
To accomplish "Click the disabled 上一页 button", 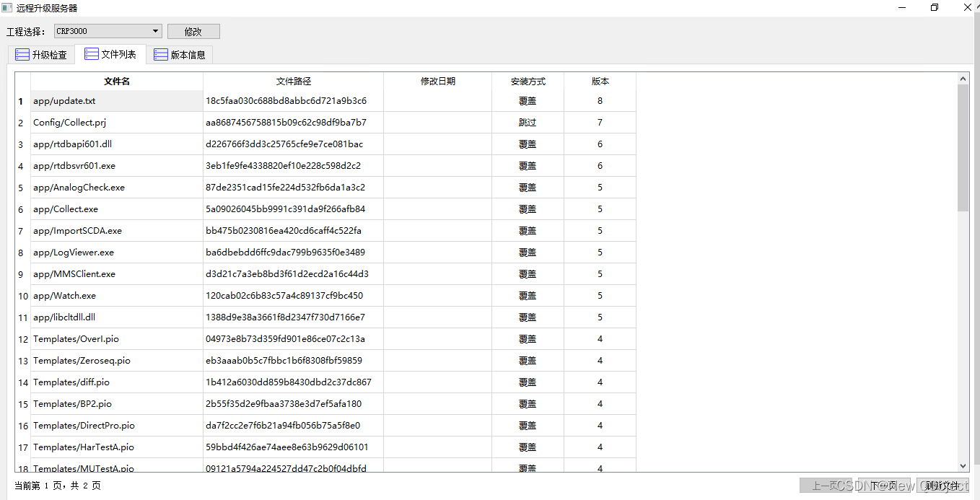I will (x=826, y=486).
